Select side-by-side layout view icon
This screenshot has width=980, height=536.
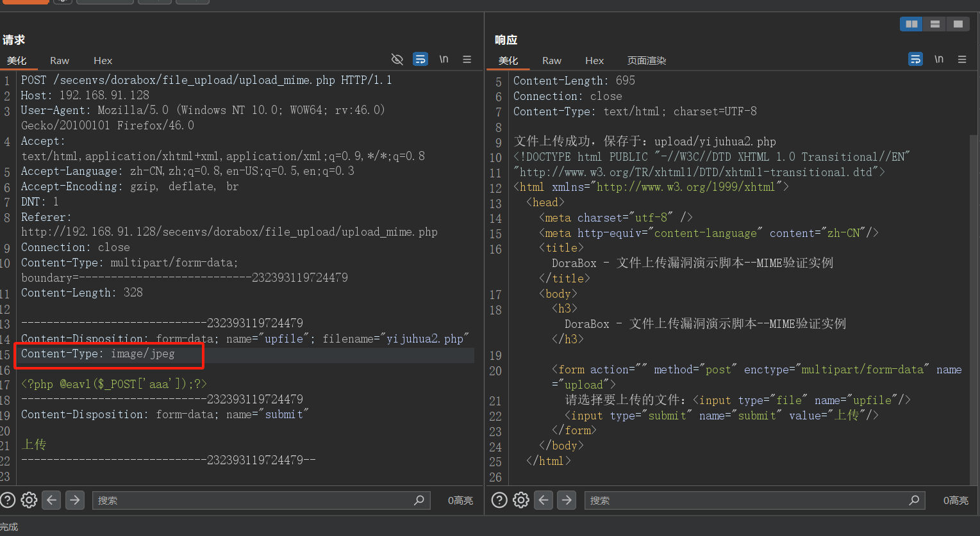click(911, 24)
